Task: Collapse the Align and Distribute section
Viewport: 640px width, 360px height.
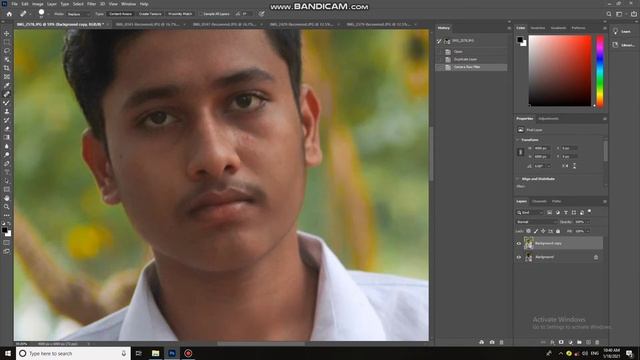Action: click(x=518, y=179)
